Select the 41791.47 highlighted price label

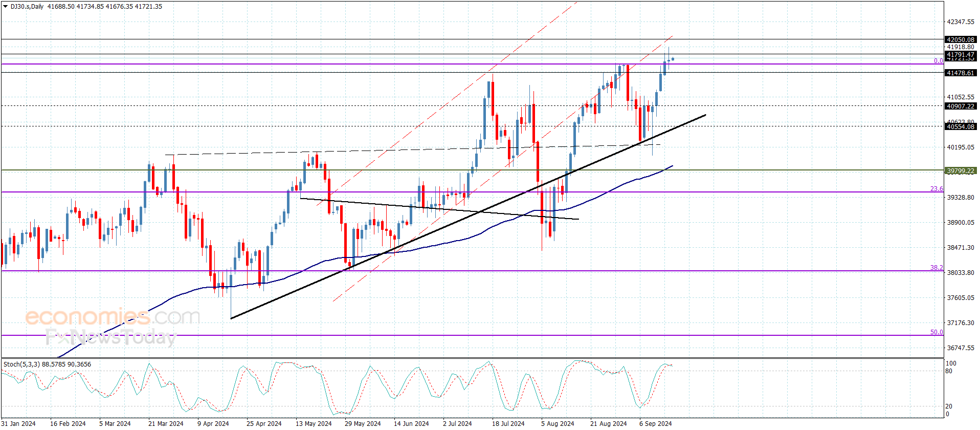[x=961, y=54]
